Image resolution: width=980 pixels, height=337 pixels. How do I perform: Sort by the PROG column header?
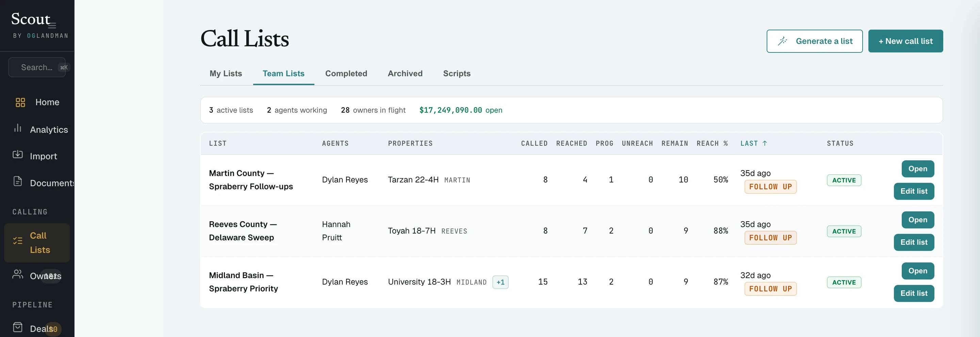(605, 143)
